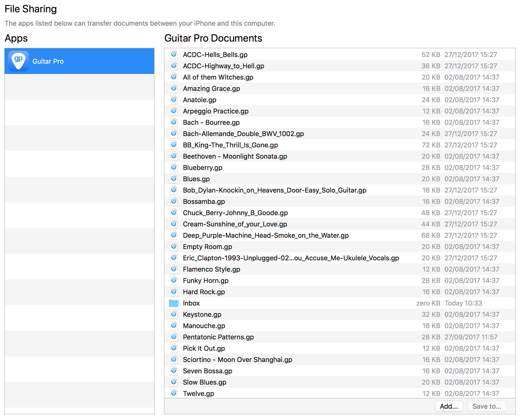This screenshot has height=420, width=520.
Task: Click the 27/09/2017 11:57 date of Pentatonic Patterns
Action: pos(471,337)
